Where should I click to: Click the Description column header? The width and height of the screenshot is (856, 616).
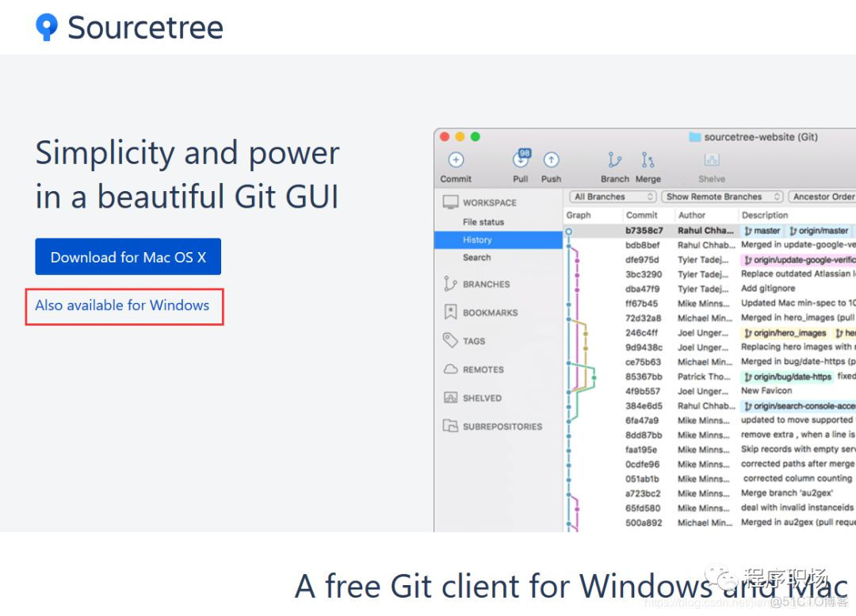click(765, 215)
